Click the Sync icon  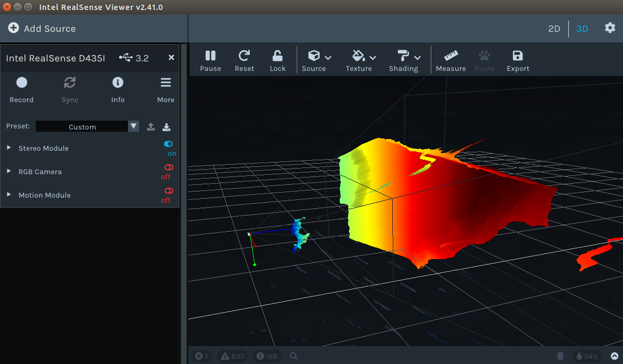[x=70, y=83]
